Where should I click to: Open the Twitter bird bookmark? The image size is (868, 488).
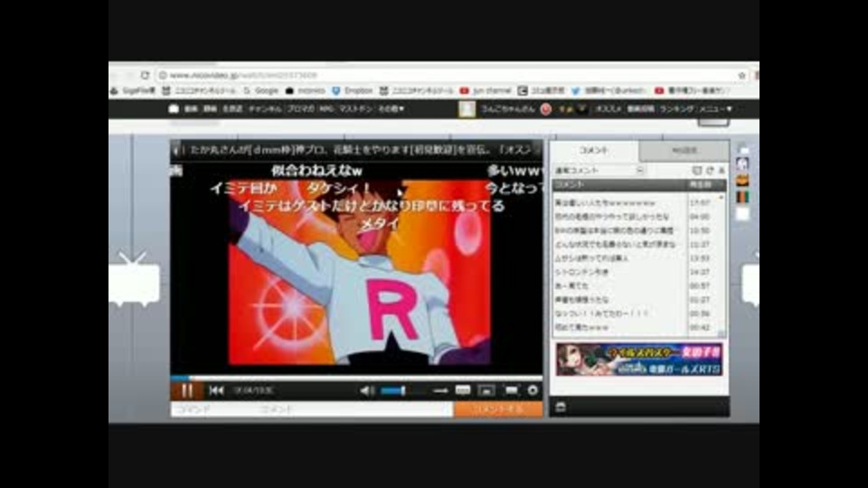608,90
